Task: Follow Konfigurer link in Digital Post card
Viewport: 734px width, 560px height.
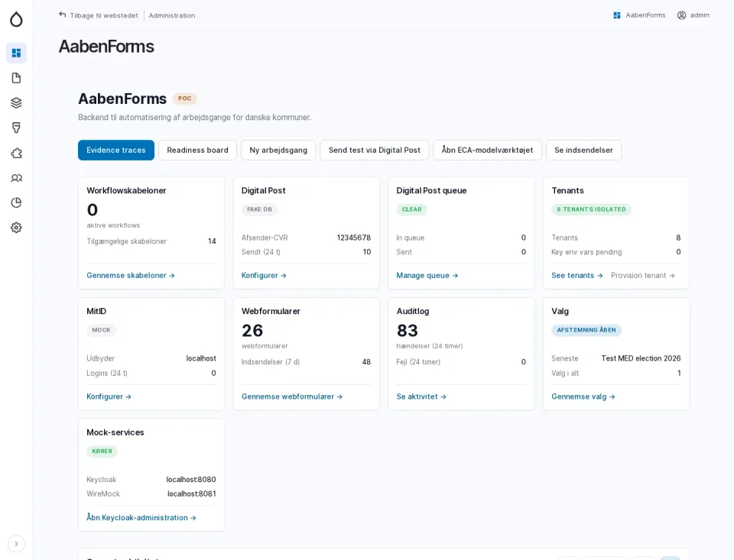Action: pyautogui.click(x=264, y=276)
